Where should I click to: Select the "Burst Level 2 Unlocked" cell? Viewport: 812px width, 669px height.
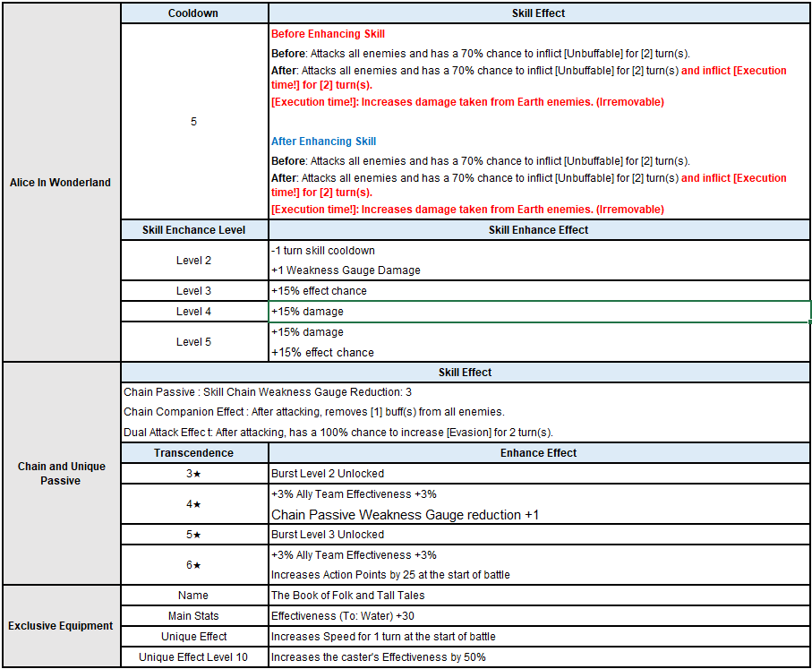pos(539,474)
